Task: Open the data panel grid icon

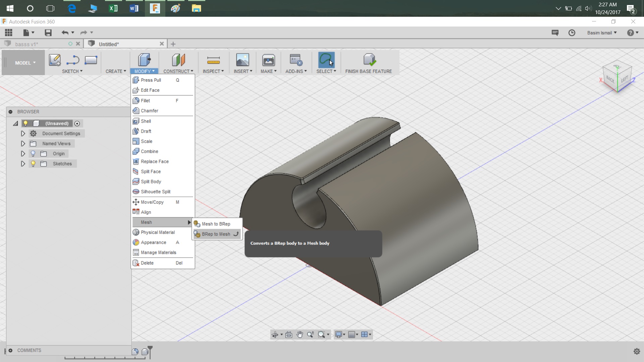Action: pos(9,33)
